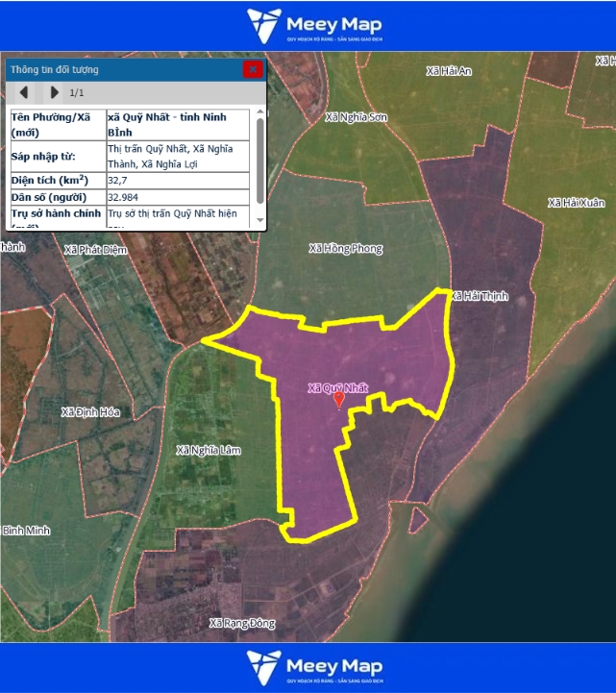Image resolution: width=616 pixels, height=693 pixels.
Task: Click the Xã Hồng Phong commune label
Action: tap(345, 249)
